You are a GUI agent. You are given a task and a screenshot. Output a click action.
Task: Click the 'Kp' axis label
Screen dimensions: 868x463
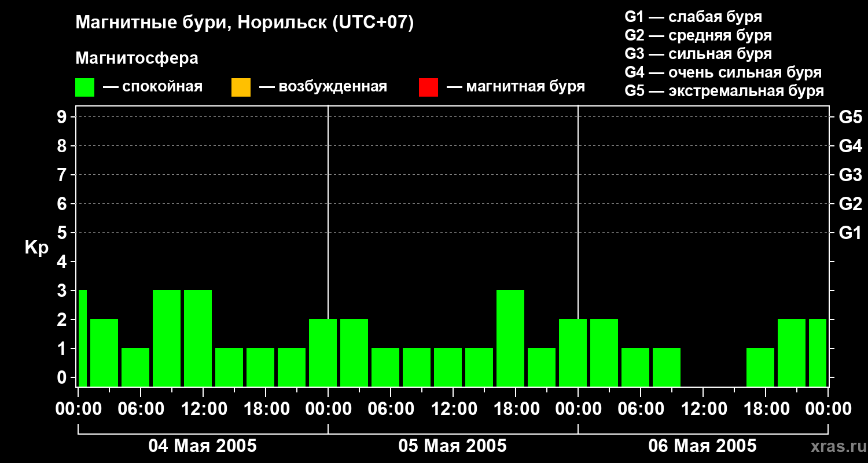click(x=36, y=248)
